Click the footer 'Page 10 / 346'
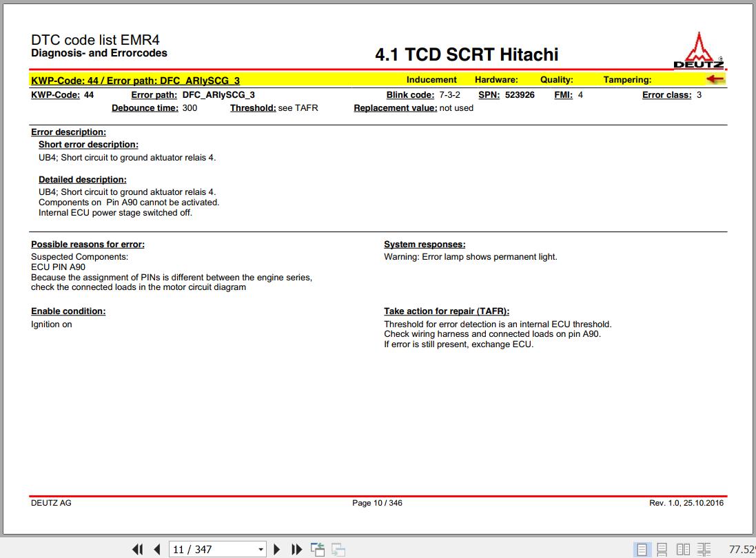The height and width of the screenshot is (558, 756). coord(377,503)
